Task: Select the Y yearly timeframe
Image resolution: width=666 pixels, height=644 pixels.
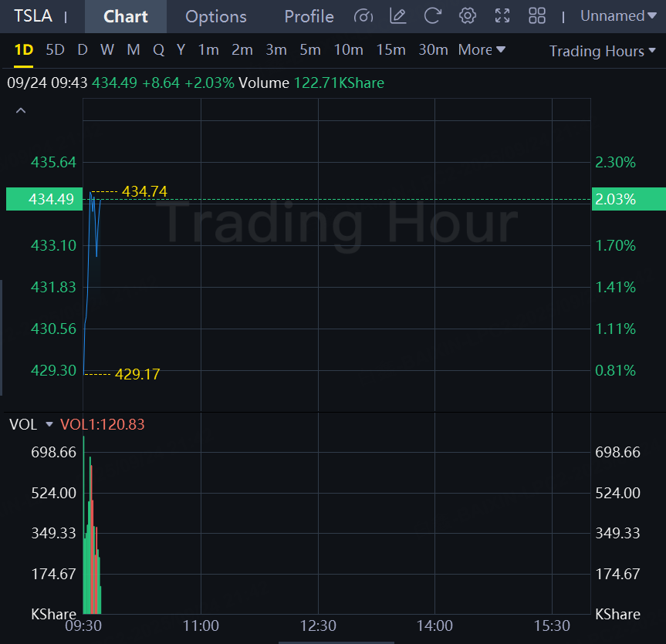Action: point(181,50)
